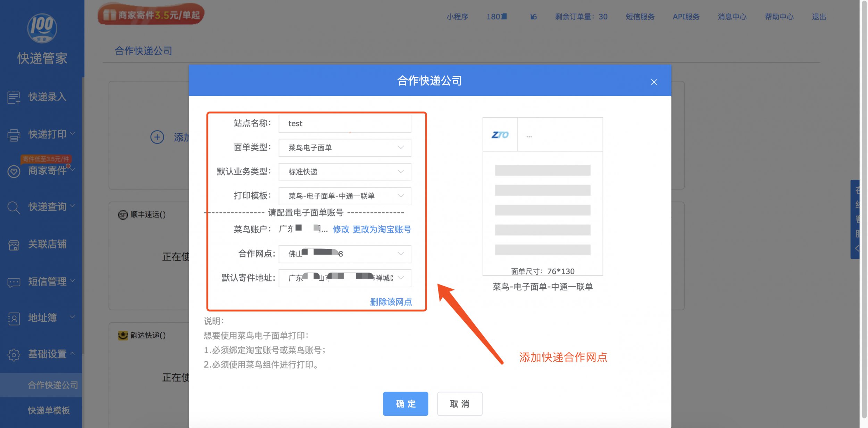
Task: Click the 基础设置 gear icon
Action: click(x=14, y=355)
